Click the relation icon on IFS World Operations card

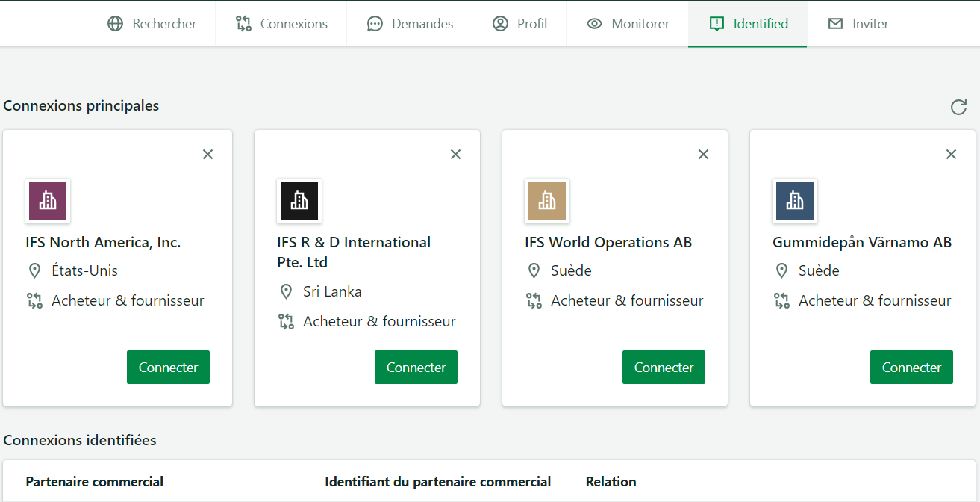pos(534,301)
